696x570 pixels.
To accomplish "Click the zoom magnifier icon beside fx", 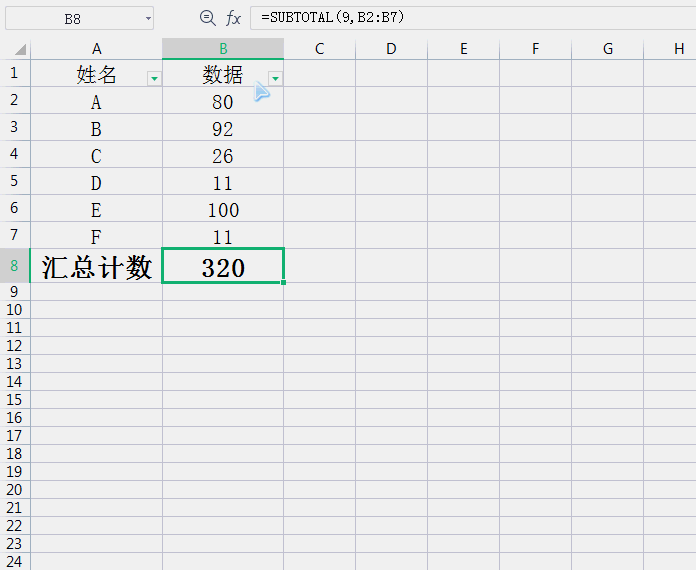I will click(x=207, y=18).
